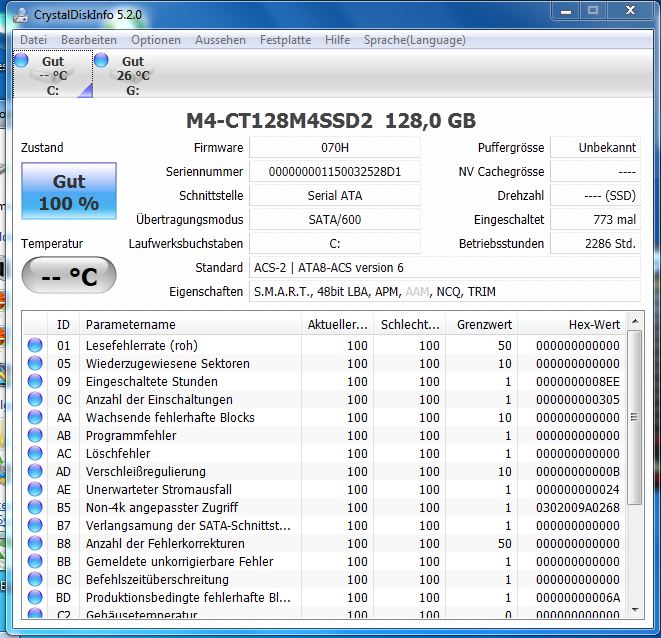Select the C: drive tab

[53, 75]
